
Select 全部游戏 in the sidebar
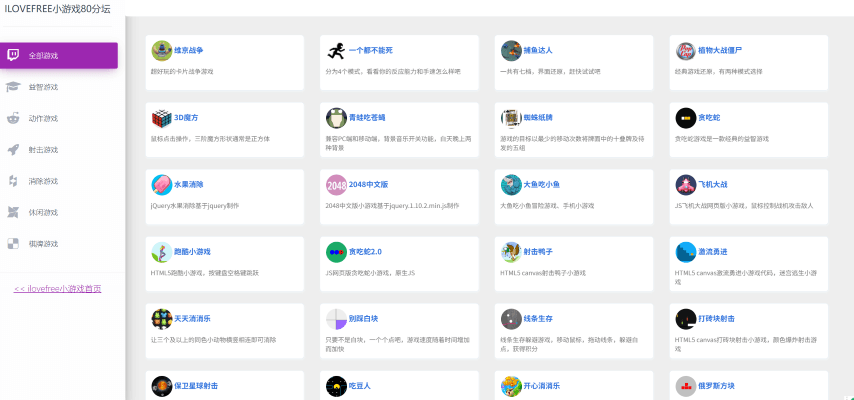tap(59, 56)
